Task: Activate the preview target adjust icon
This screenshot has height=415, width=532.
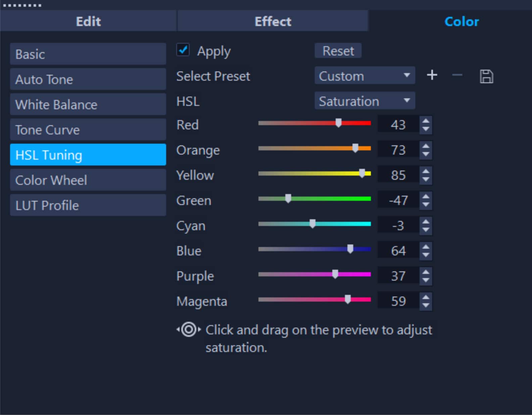Action: [x=189, y=329]
